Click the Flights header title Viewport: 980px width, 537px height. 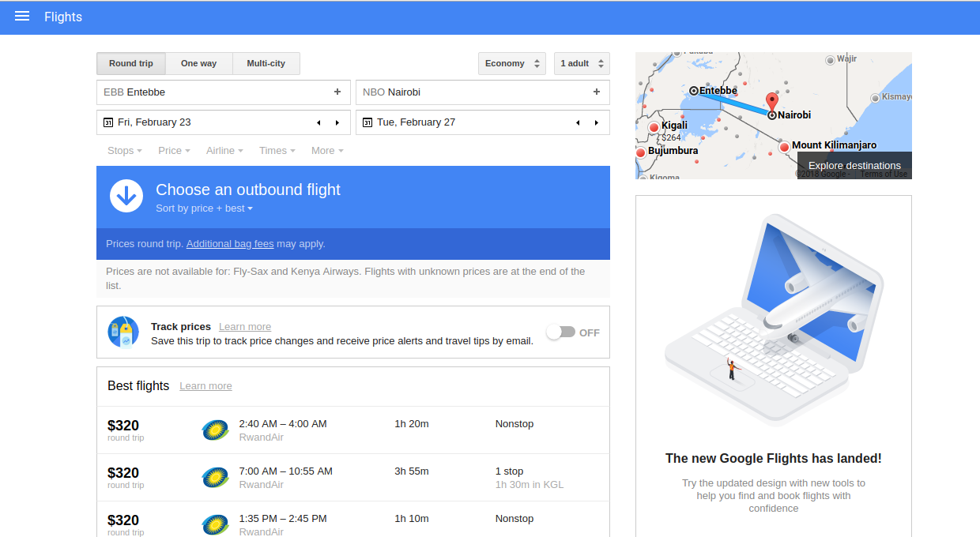click(x=63, y=17)
